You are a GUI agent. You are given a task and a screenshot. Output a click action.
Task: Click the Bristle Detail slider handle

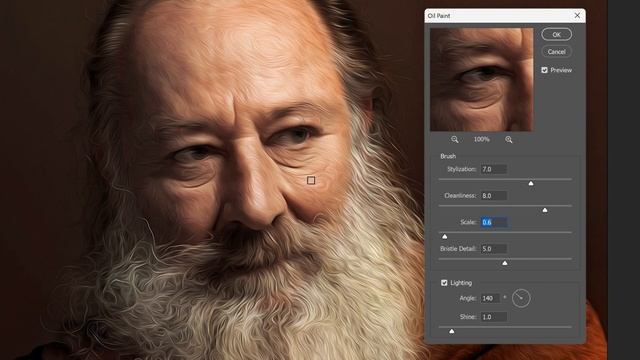[x=505, y=263]
